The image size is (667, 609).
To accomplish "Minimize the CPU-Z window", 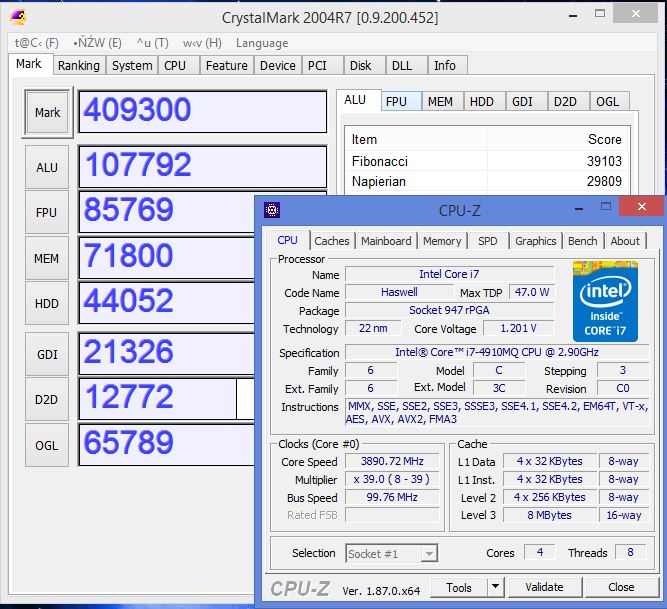I will pyautogui.click(x=579, y=208).
